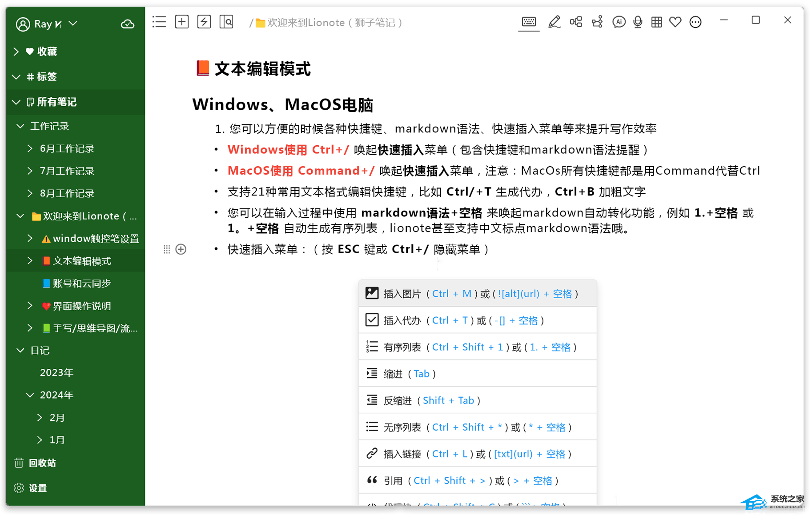Insert a table with grid icon
Viewport: 812px width, 515px height.
coord(656,22)
